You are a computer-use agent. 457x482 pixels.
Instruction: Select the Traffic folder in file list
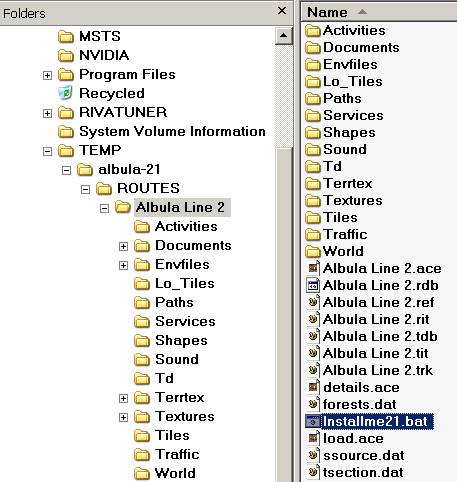pos(345,235)
